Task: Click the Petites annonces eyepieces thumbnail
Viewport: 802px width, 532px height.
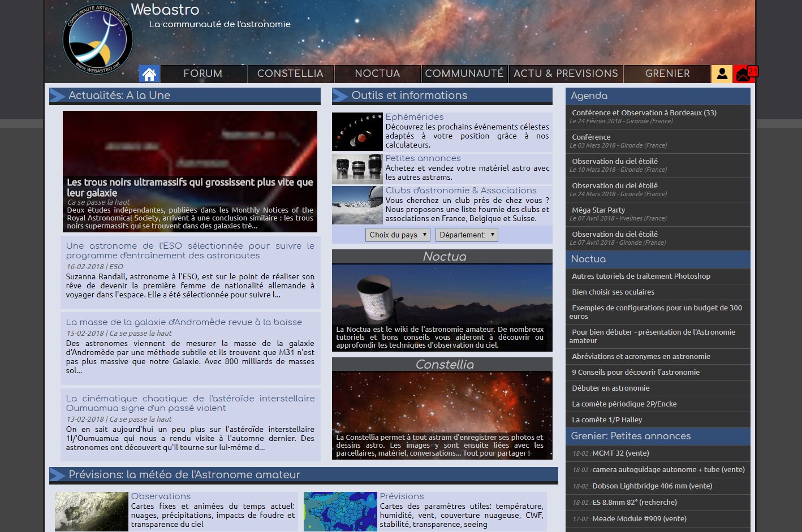Action: (x=357, y=168)
